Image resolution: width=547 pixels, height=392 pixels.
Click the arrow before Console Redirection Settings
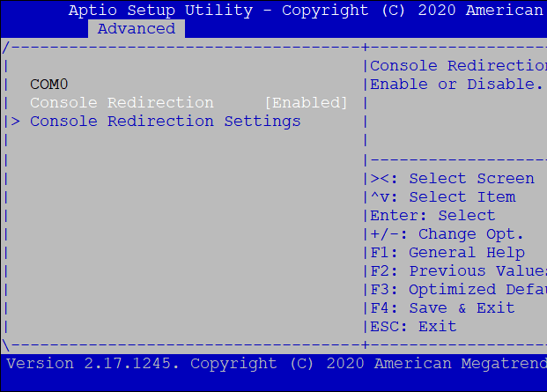click(x=15, y=121)
